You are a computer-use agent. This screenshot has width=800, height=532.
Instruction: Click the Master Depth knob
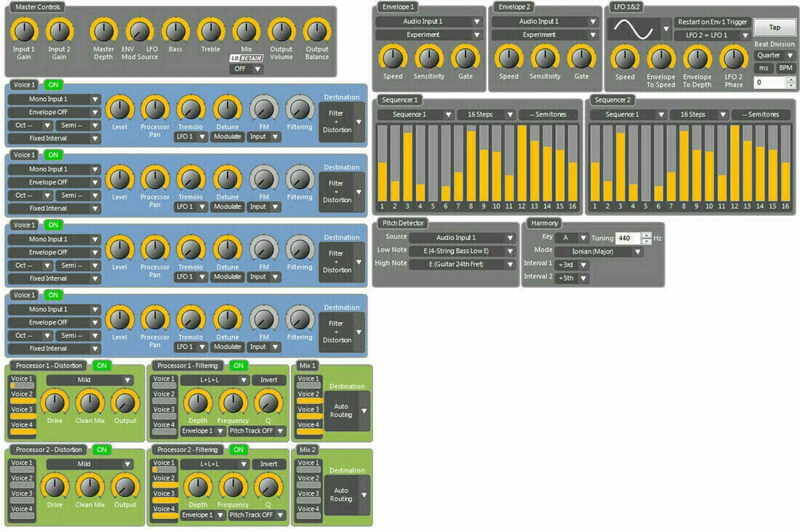(103, 31)
